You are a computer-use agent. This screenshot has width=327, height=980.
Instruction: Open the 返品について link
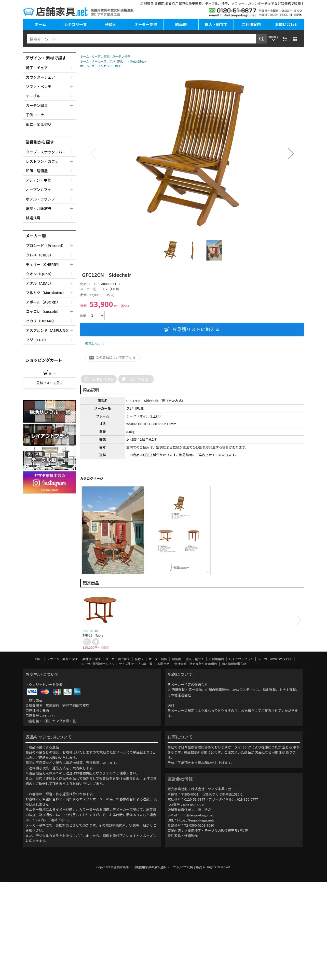pos(95,344)
